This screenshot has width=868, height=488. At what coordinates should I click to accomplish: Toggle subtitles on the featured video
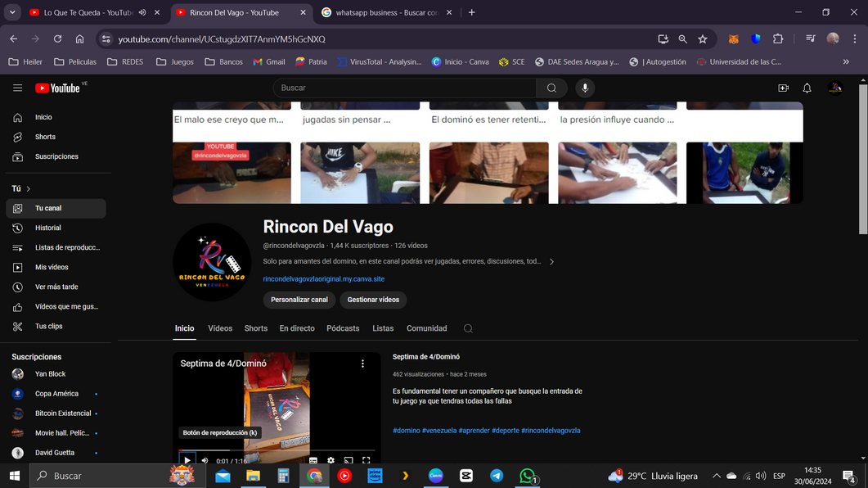313,460
